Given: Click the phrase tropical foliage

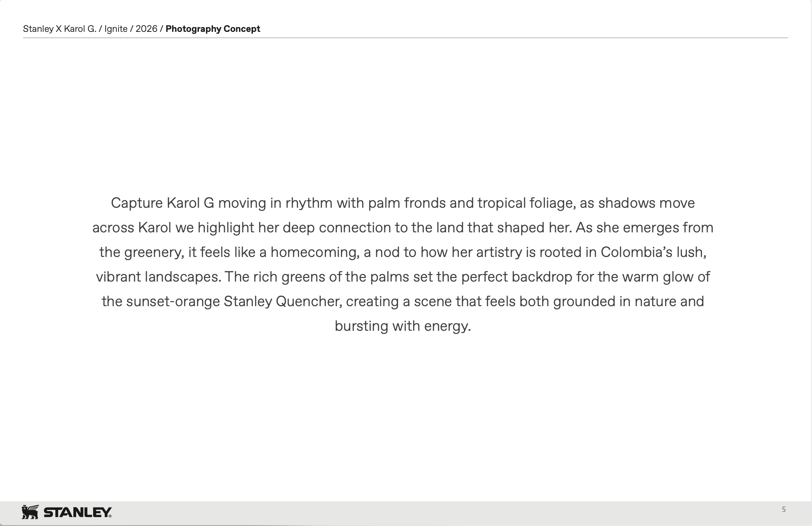Looking at the screenshot, I should click(527, 203).
